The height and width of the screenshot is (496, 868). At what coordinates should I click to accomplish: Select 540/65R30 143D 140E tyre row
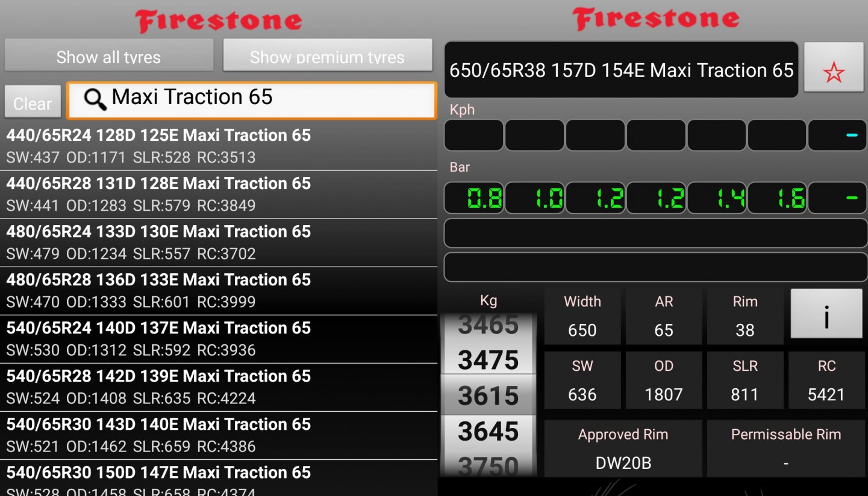coord(219,435)
